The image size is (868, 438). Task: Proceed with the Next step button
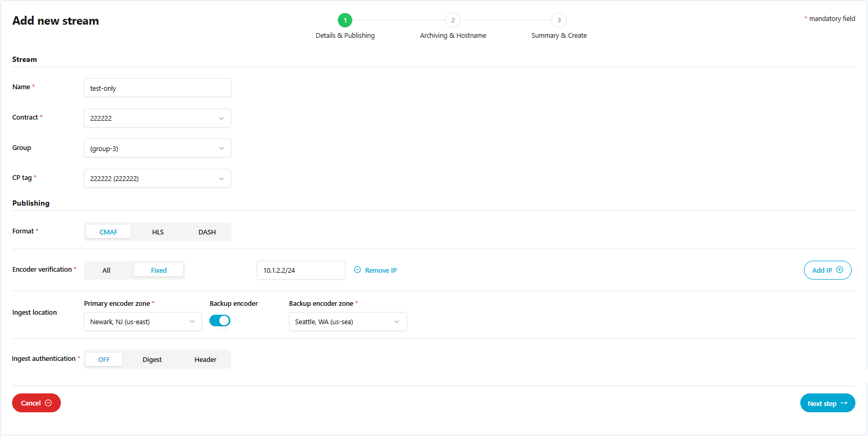(827, 403)
